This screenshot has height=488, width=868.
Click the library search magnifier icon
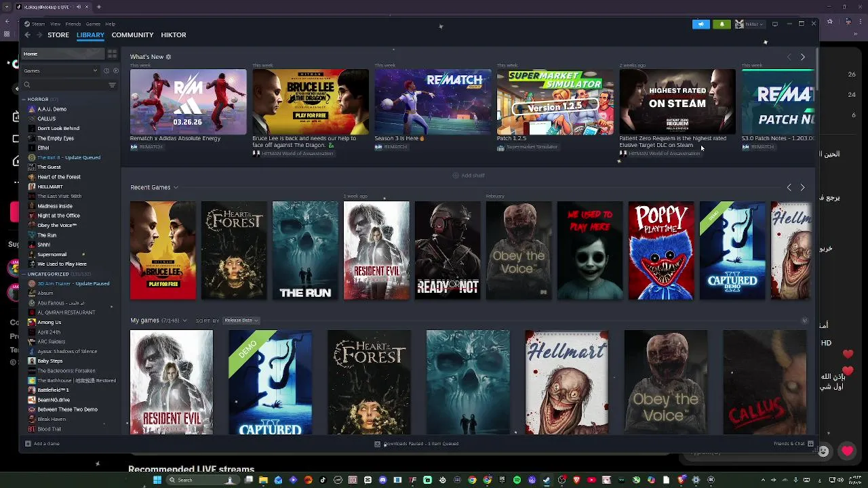coord(27,85)
